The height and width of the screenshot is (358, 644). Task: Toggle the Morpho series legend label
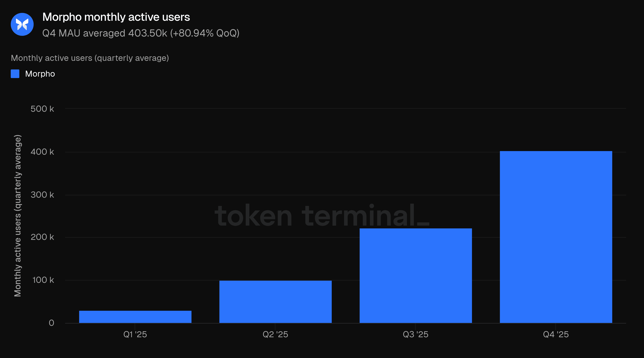click(40, 74)
